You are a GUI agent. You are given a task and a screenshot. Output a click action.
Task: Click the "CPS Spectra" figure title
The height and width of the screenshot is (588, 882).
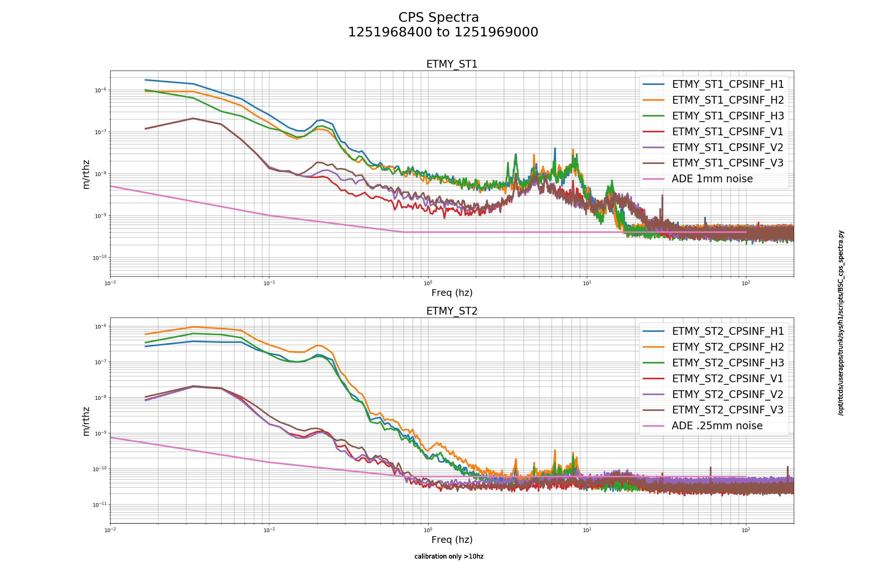point(438,17)
